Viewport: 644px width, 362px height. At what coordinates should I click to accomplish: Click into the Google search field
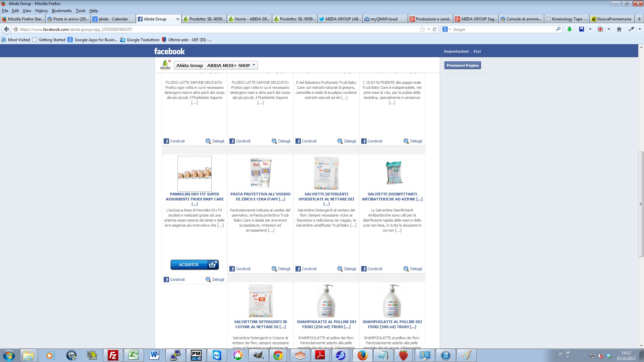pyautogui.click(x=503, y=29)
